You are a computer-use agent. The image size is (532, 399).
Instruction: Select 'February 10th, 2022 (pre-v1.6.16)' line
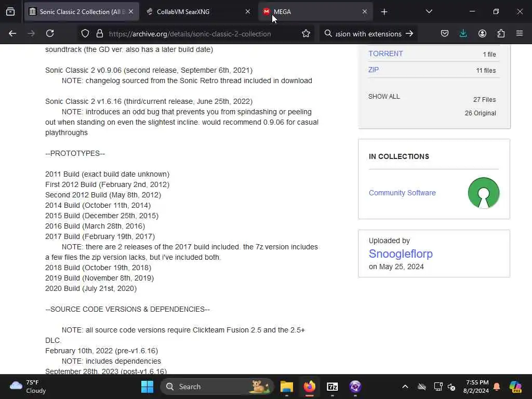click(101, 351)
